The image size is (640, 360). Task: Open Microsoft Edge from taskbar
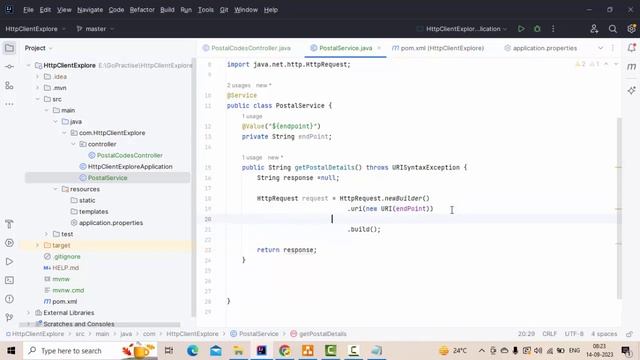coord(192,351)
